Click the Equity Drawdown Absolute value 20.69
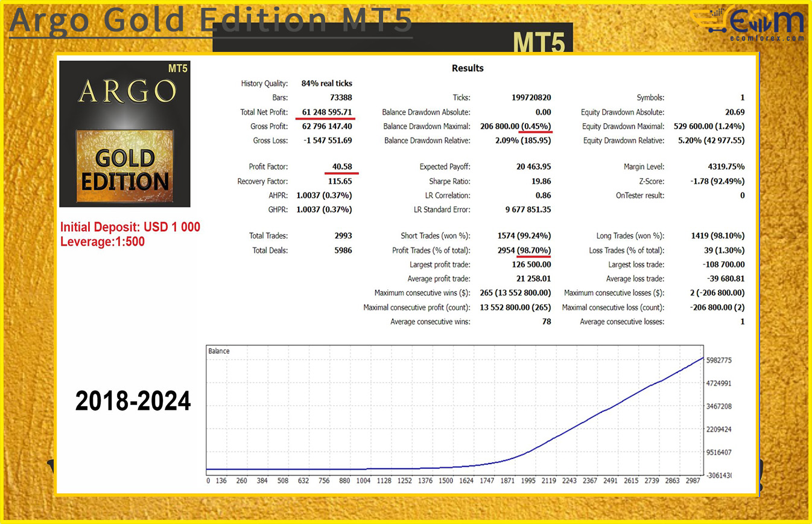The width and height of the screenshot is (812, 524). click(x=735, y=112)
